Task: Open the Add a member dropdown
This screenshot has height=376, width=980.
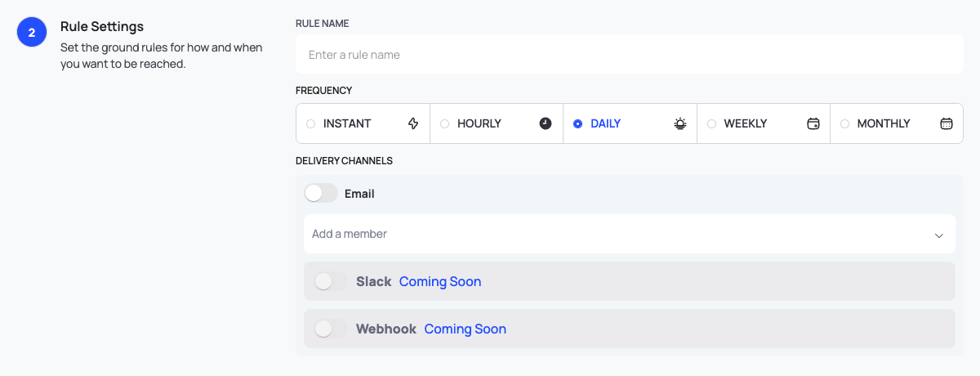Action: pyautogui.click(x=630, y=234)
